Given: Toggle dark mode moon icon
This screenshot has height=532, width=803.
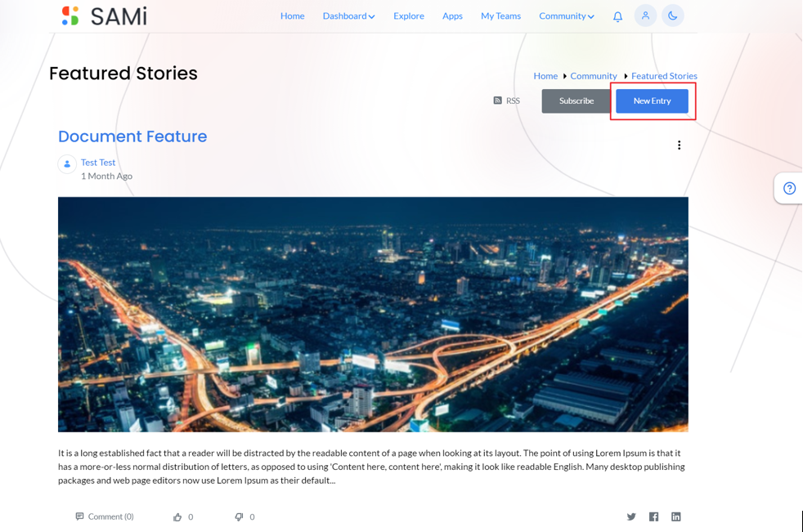Looking at the screenshot, I should tap(672, 16).
